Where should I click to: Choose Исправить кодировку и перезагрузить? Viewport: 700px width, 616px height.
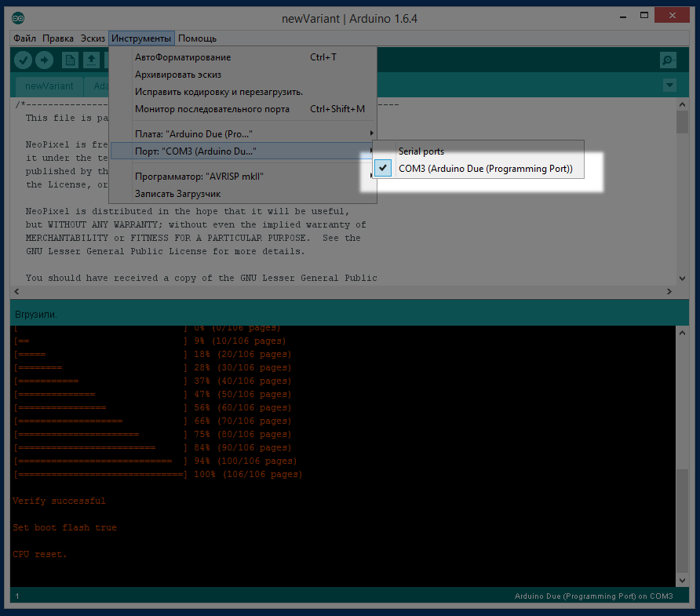pyautogui.click(x=243, y=92)
